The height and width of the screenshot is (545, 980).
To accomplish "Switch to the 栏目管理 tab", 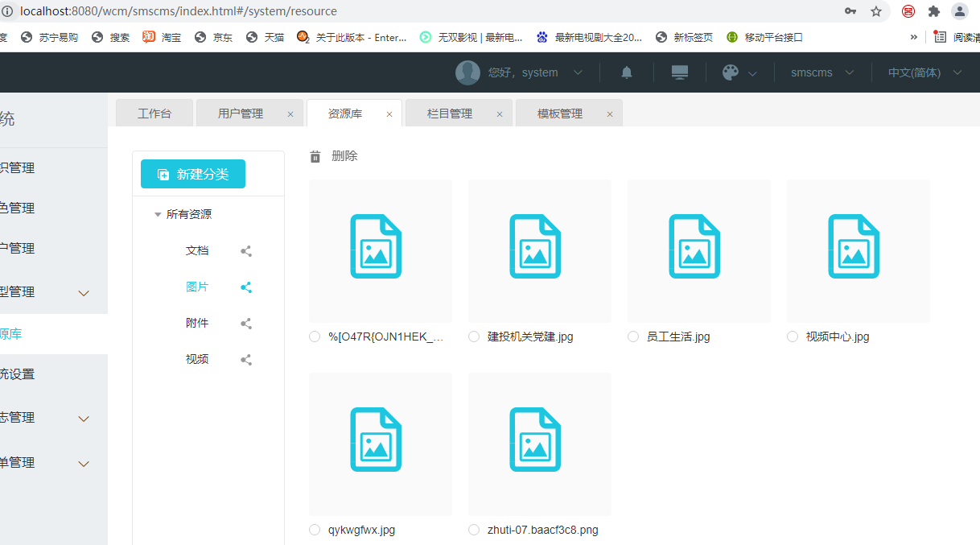I will (450, 114).
